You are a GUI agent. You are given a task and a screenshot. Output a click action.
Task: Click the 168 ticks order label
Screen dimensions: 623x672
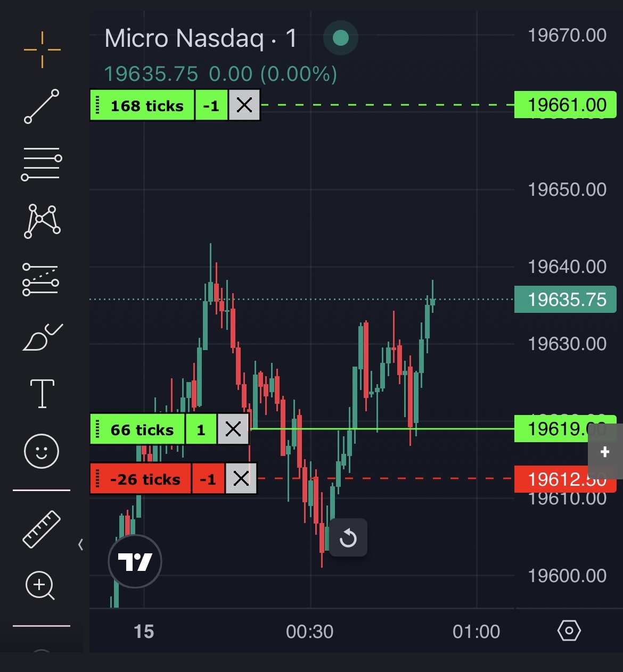point(142,105)
